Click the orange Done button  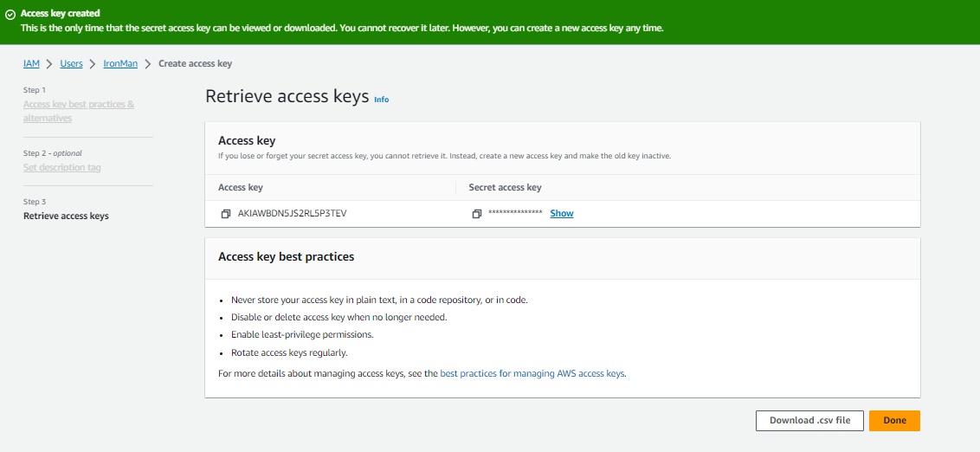[x=894, y=421]
